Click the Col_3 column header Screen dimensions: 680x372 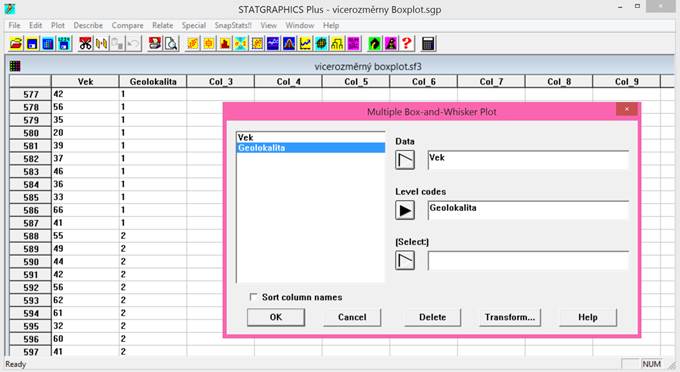(221, 82)
